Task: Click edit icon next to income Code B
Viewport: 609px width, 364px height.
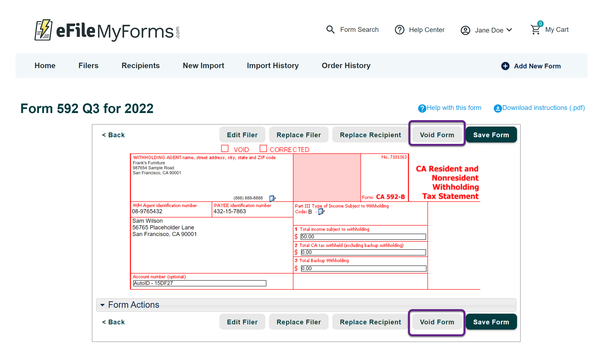Action: [321, 211]
